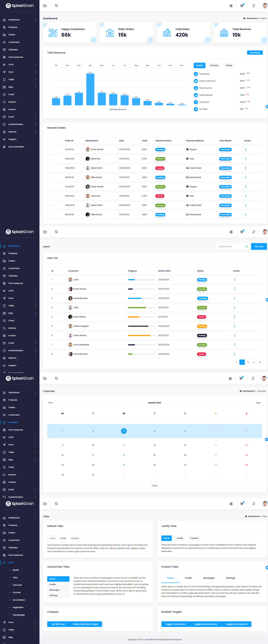268x644 pixels.
Task: Click the Total Expense bar icon
Action: [x=196, y=95]
